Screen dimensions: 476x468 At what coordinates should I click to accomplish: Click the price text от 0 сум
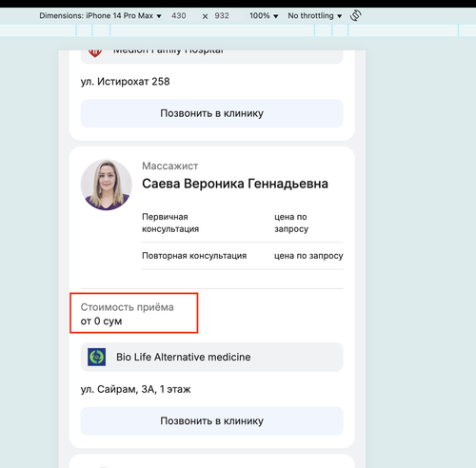click(x=101, y=322)
